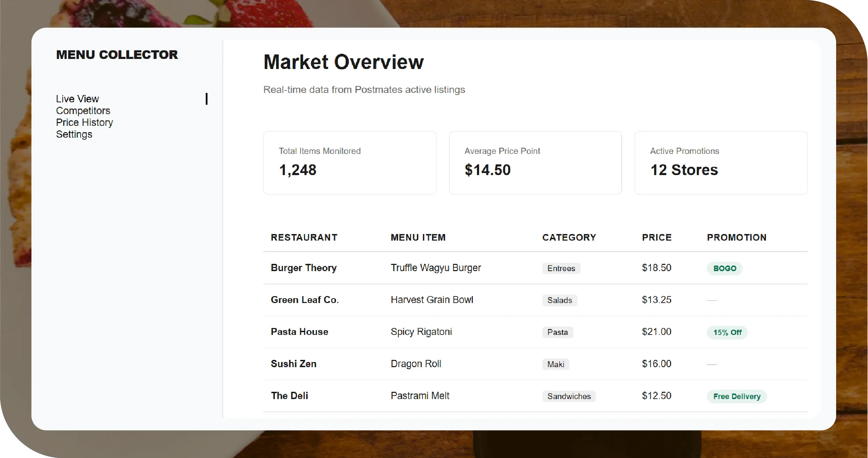
Task: Select the Average Price Point card
Action: 535,163
